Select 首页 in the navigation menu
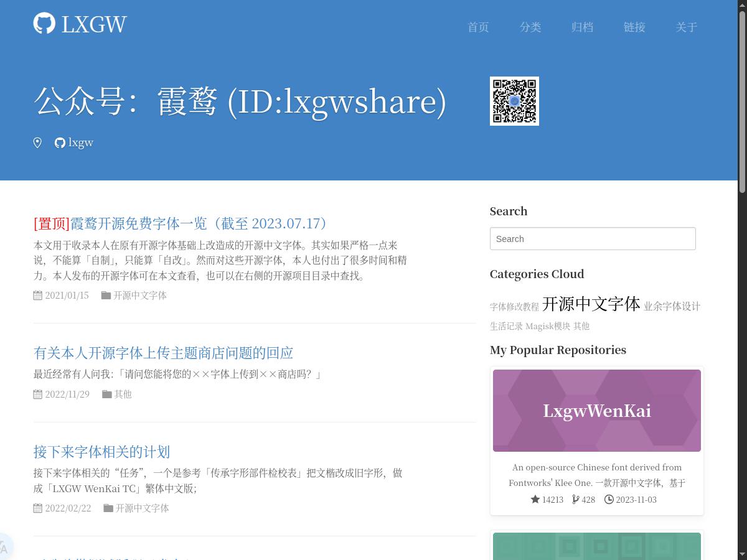Viewport: 747px width, 560px height. coord(478,27)
